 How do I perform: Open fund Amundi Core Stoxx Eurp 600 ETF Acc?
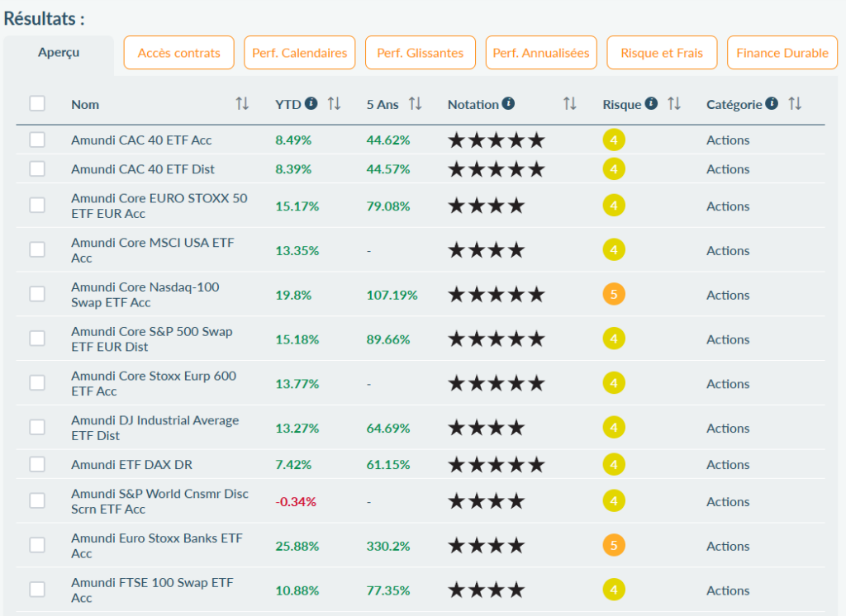(x=154, y=383)
